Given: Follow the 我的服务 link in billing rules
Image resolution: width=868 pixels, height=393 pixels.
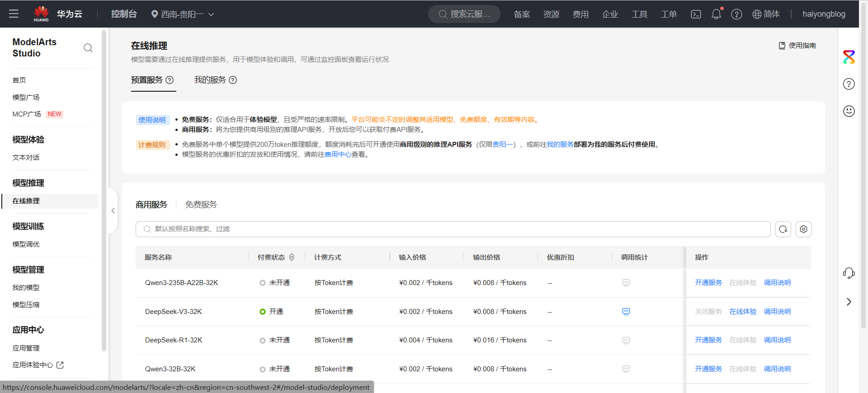Looking at the screenshot, I should point(560,145).
